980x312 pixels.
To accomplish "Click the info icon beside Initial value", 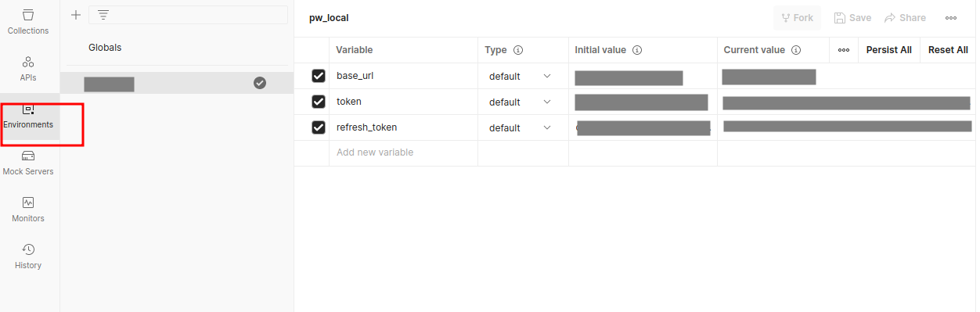I will [x=637, y=50].
